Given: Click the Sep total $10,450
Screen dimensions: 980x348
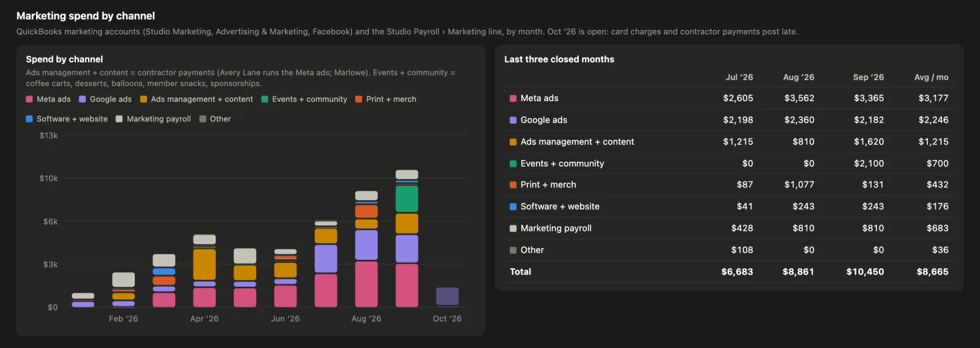Looking at the screenshot, I should [865, 271].
